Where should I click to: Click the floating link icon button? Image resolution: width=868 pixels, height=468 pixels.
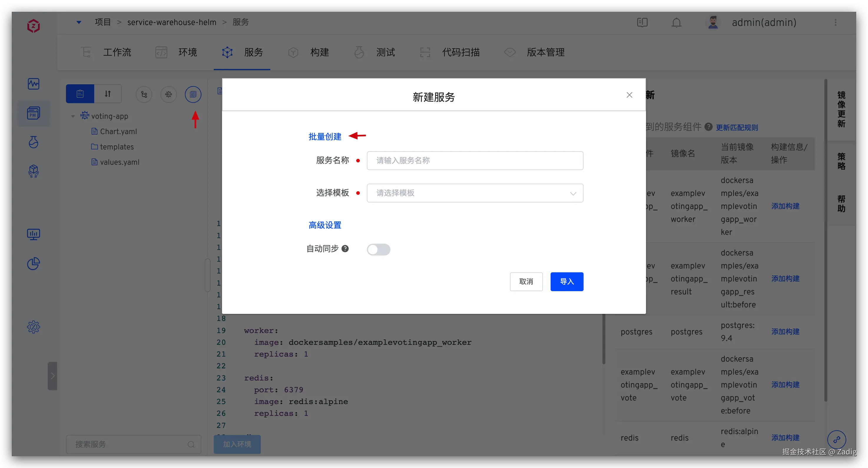[836, 439]
